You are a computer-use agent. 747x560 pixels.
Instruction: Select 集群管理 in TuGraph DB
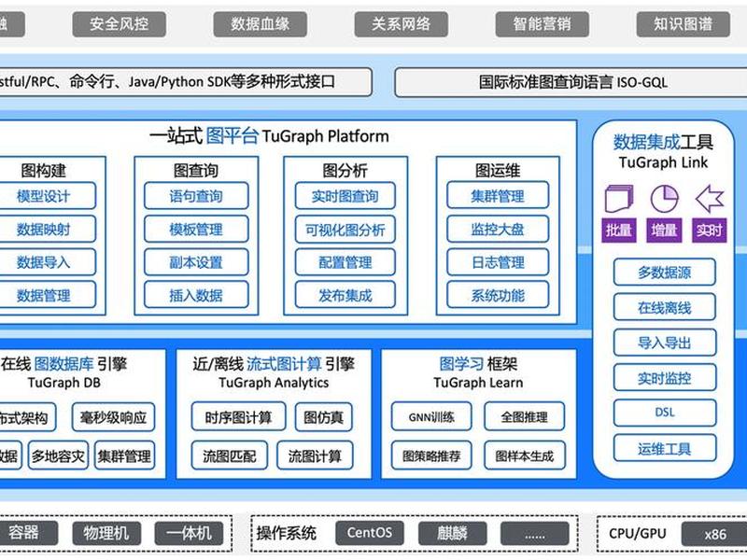coord(124,455)
